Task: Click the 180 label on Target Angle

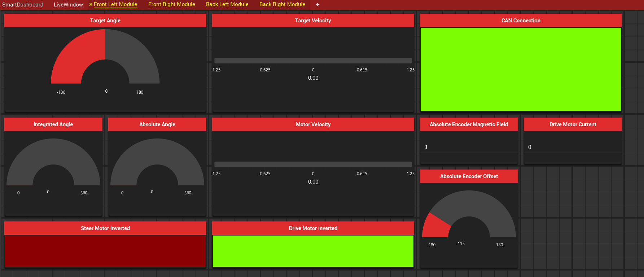Action: [x=140, y=92]
